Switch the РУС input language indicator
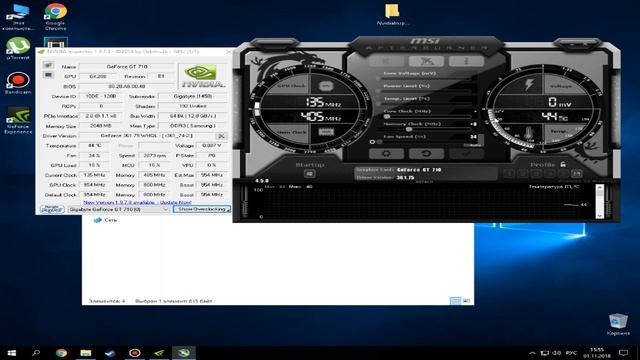The image size is (640, 360). (572, 353)
